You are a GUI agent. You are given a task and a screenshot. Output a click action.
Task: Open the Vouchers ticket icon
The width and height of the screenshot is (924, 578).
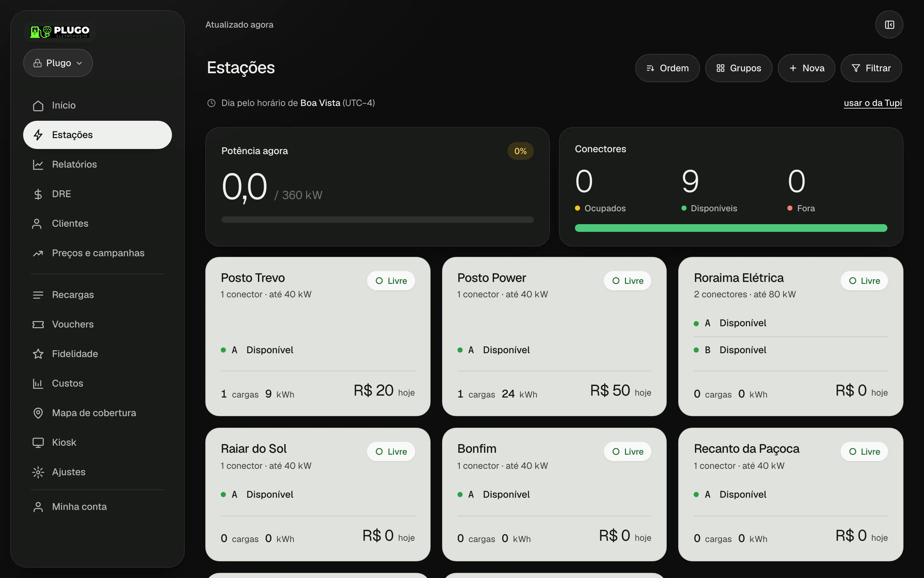(x=38, y=324)
